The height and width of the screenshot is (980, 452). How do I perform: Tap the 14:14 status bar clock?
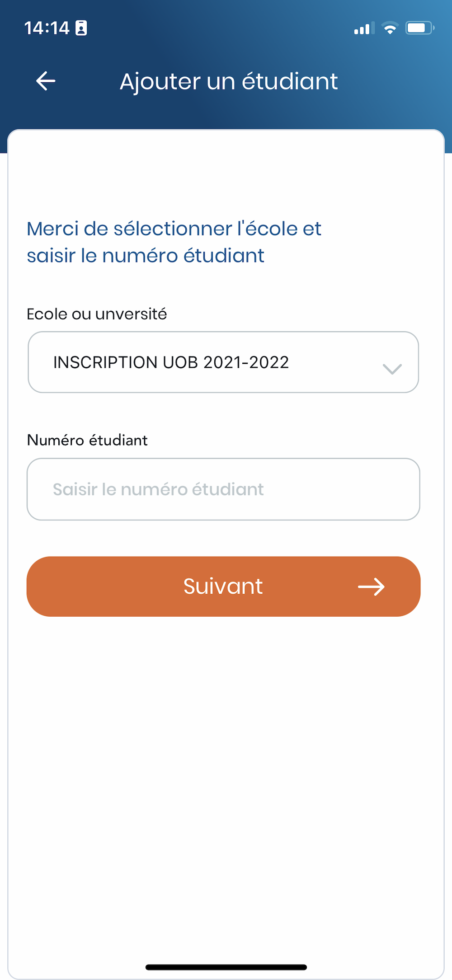click(47, 28)
